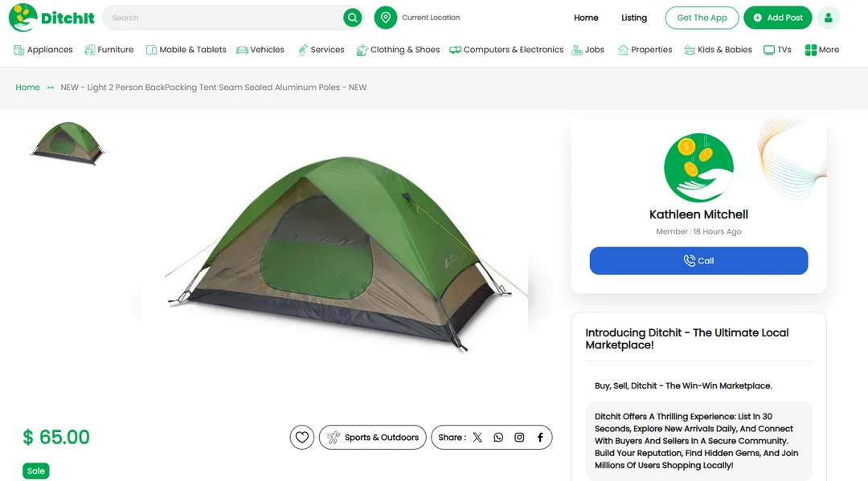Viewport: 868px width, 481px height.
Task: Open the More categories dropdown
Action: (x=822, y=49)
